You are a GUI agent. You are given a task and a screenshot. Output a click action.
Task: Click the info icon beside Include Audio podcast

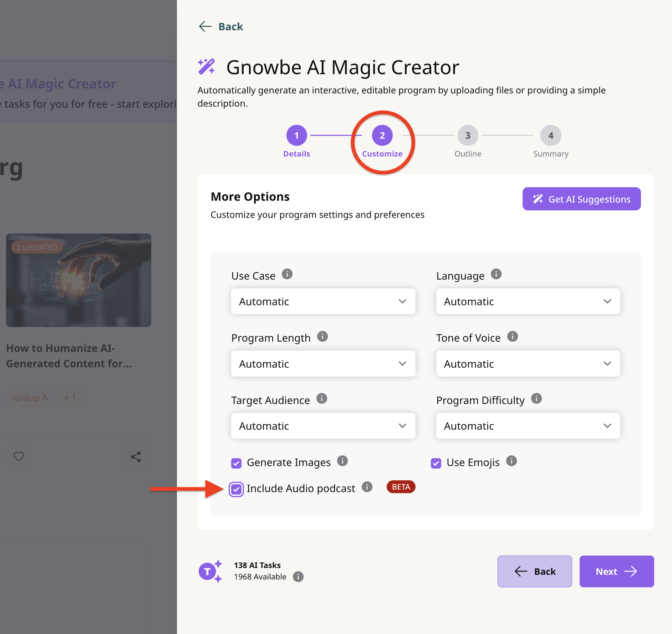click(367, 487)
